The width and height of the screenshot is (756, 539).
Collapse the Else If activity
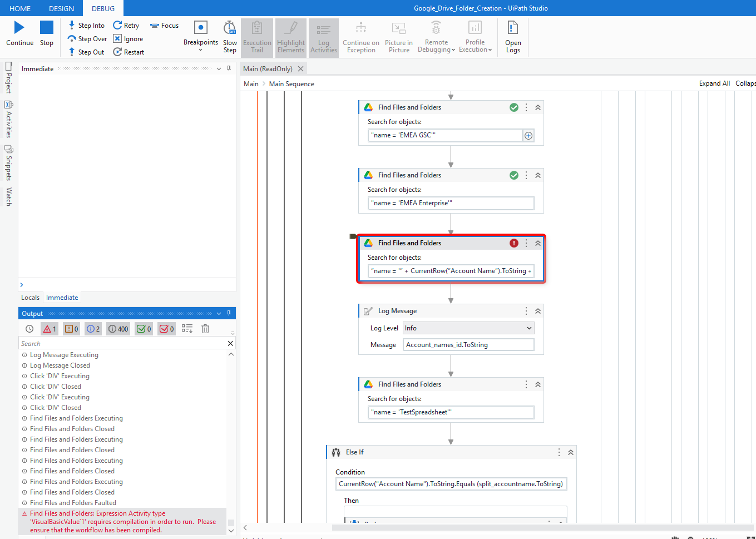571,452
